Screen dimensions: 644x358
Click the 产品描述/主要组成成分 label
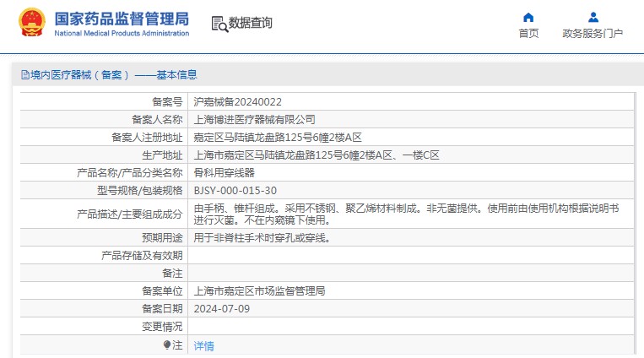tap(130, 214)
